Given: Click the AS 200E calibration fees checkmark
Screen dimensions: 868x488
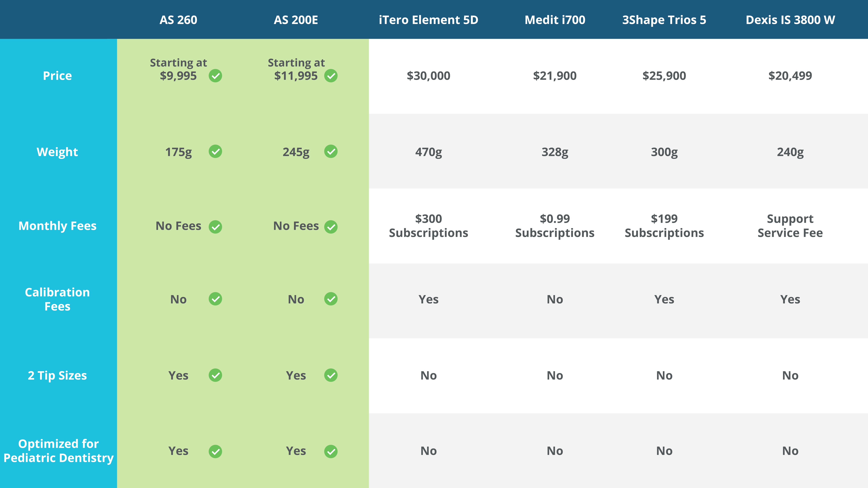Looking at the screenshot, I should (x=331, y=299).
